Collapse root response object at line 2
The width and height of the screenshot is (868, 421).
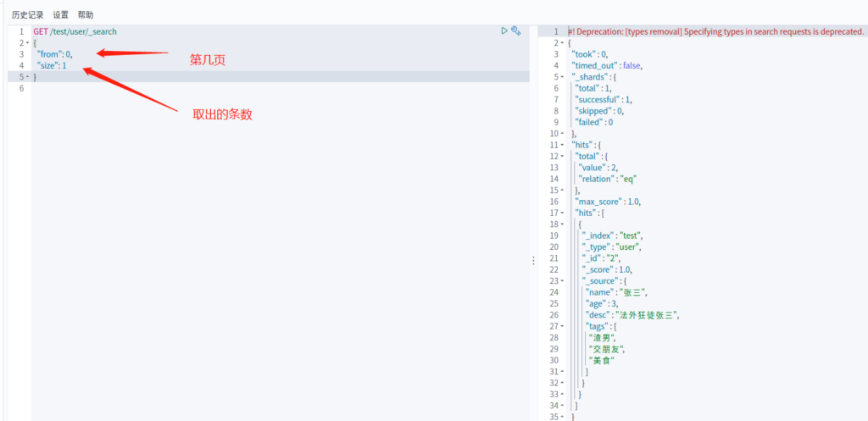tap(561, 43)
